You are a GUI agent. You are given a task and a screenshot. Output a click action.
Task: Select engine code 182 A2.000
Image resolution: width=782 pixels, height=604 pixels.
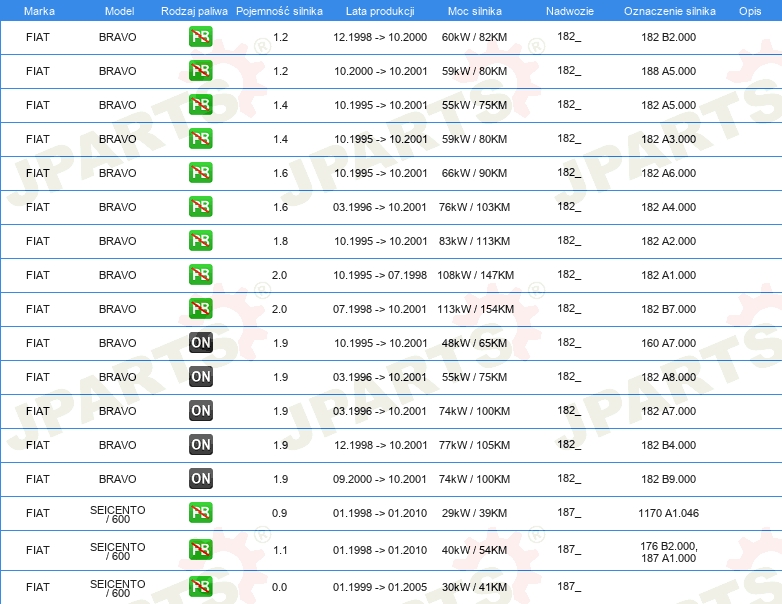coord(668,241)
